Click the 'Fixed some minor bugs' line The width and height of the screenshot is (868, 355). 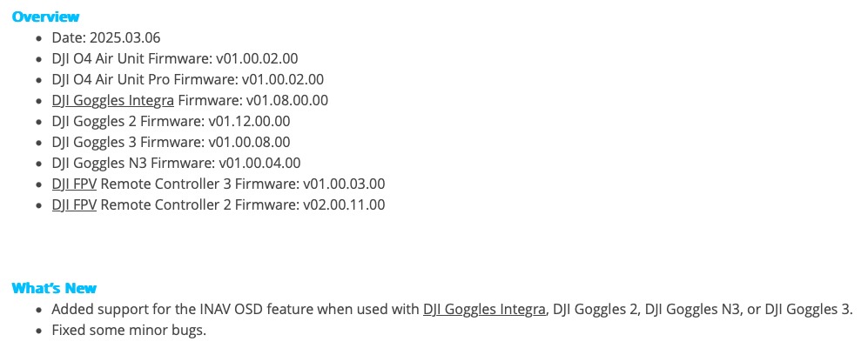click(x=129, y=331)
